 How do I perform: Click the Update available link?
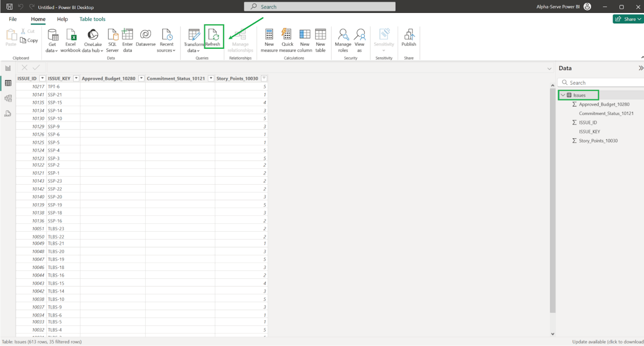coord(608,342)
